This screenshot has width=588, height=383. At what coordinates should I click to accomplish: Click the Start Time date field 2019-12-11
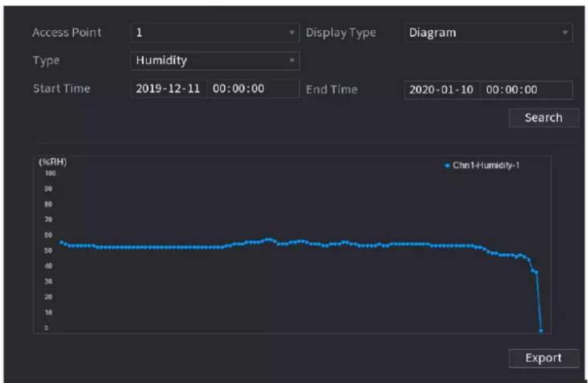pyautogui.click(x=168, y=89)
